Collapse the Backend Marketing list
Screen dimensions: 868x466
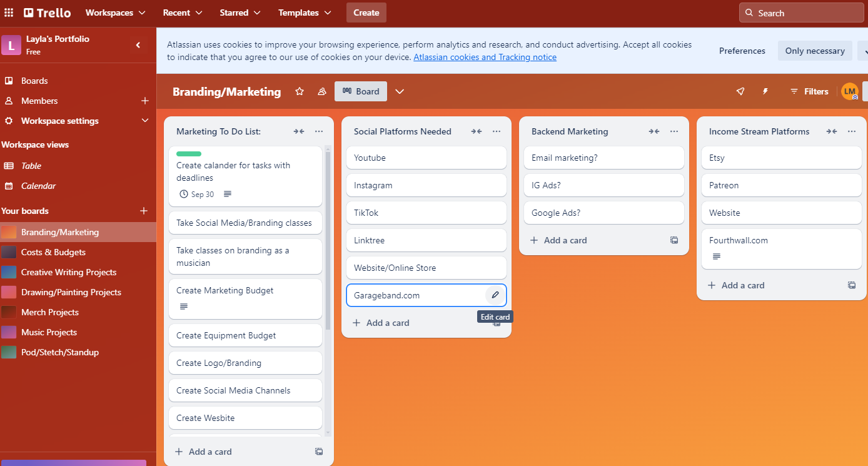click(654, 131)
